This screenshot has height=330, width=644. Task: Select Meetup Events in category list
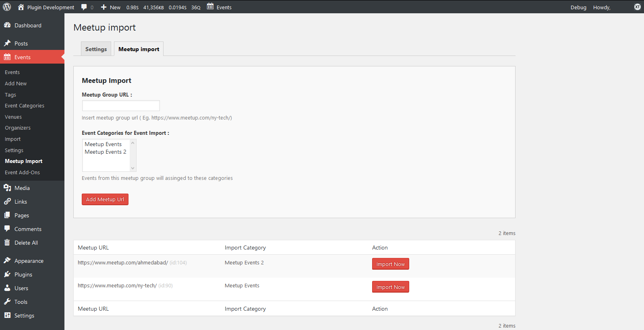point(103,144)
